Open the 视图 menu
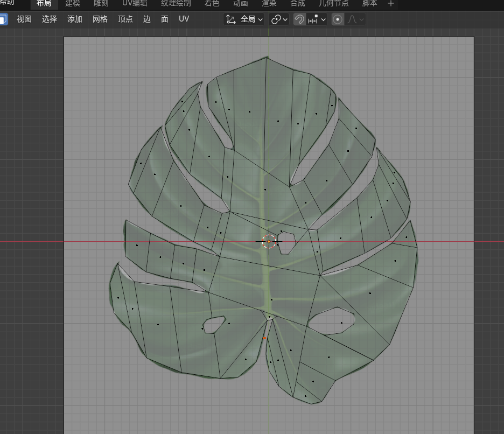The width and height of the screenshot is (504, 434). pyautogui.click(x=24, y=19)
